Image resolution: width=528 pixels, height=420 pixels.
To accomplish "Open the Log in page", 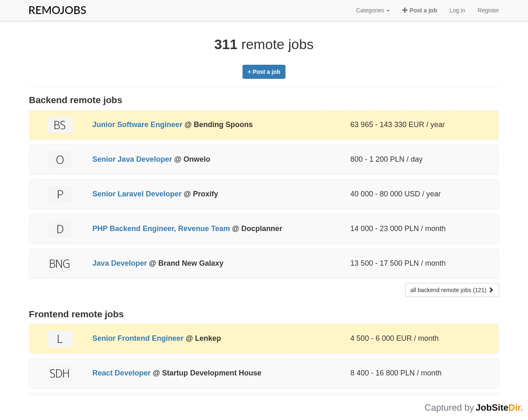I will click(457, 10).
